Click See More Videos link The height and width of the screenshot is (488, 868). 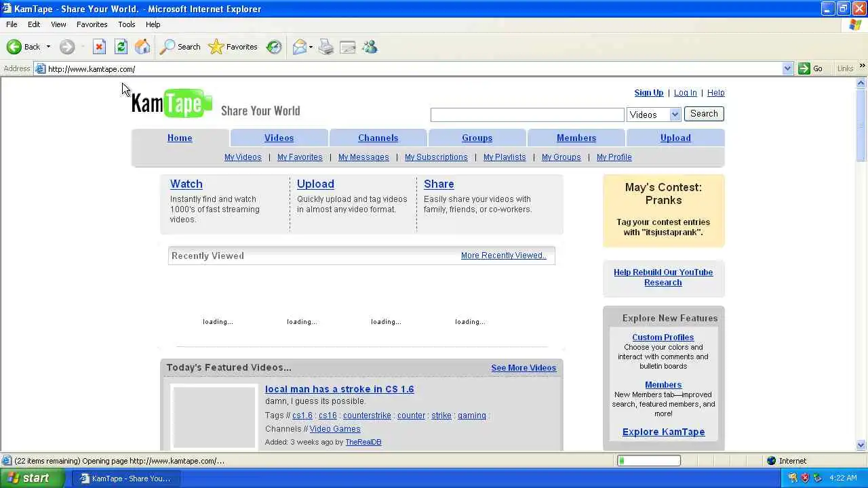coord(524,368)
